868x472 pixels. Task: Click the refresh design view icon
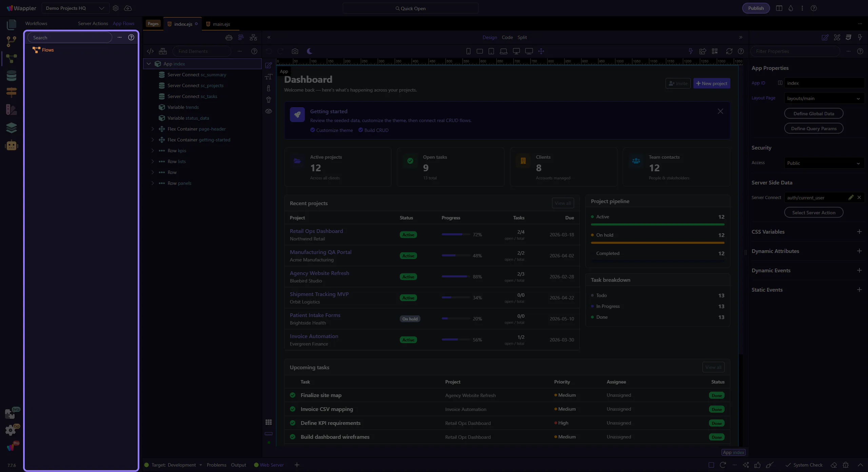(729, 51)
